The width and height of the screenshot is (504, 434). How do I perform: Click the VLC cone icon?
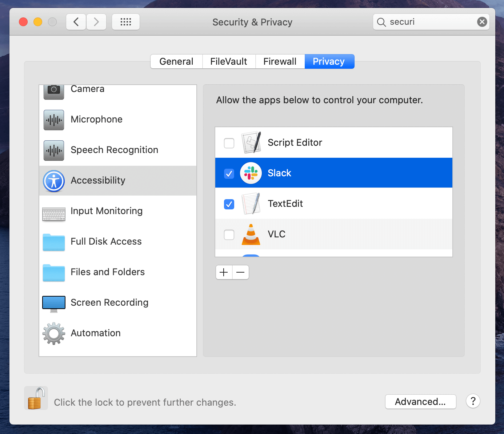tap(251, 234)
